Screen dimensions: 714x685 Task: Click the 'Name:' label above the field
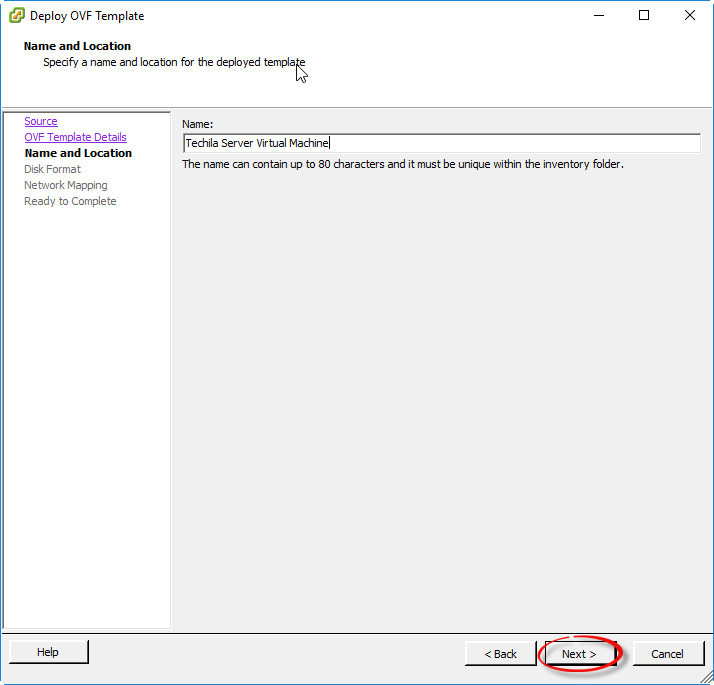(198, 123)
